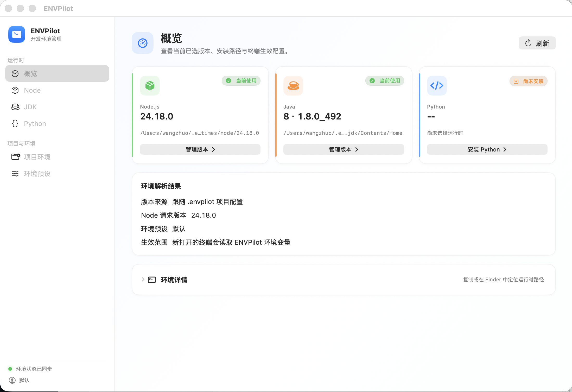572x392 pixels.
Task: Click the 当前使用 label on Java card
Action: (x=390, y=81)
